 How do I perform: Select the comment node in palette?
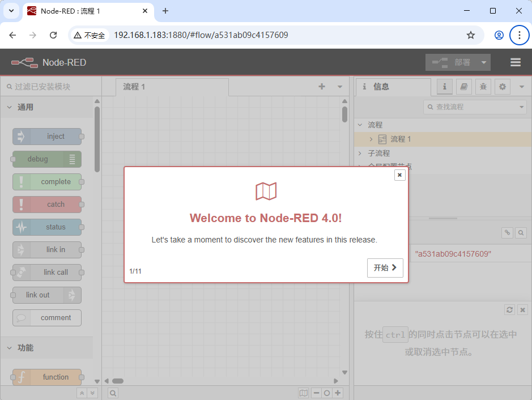47,318
